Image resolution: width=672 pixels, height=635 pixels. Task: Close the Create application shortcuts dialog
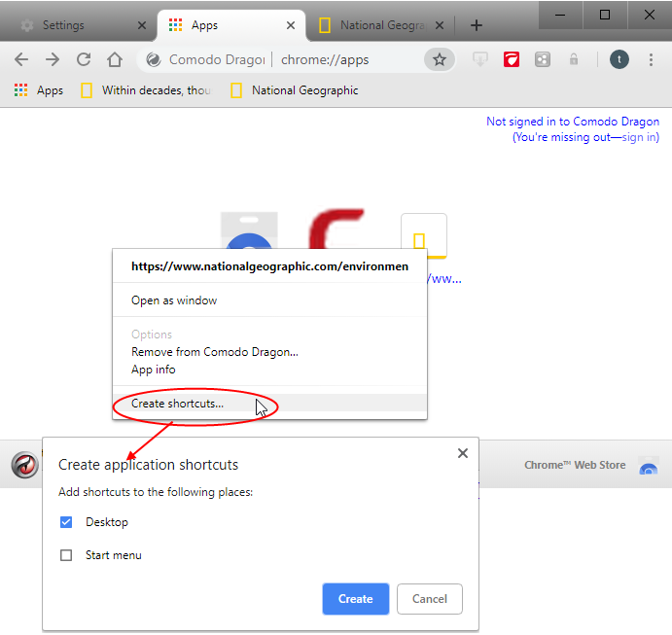463,453
